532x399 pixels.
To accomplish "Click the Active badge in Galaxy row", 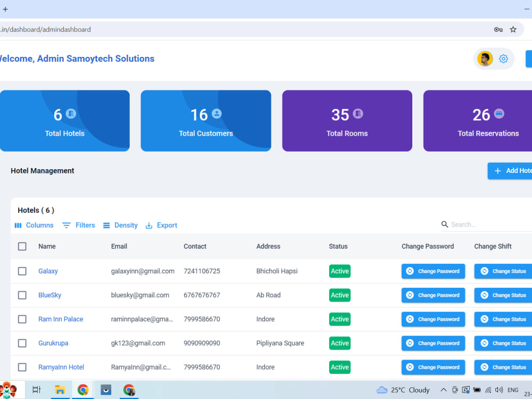I will (x=339, y=271).
